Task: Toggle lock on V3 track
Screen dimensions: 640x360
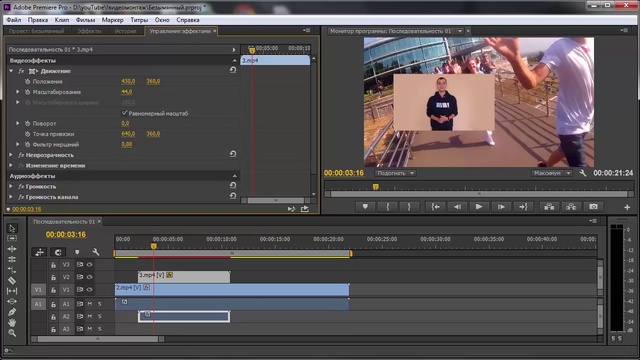Action: pyautogui.click(x=53, y=265)
